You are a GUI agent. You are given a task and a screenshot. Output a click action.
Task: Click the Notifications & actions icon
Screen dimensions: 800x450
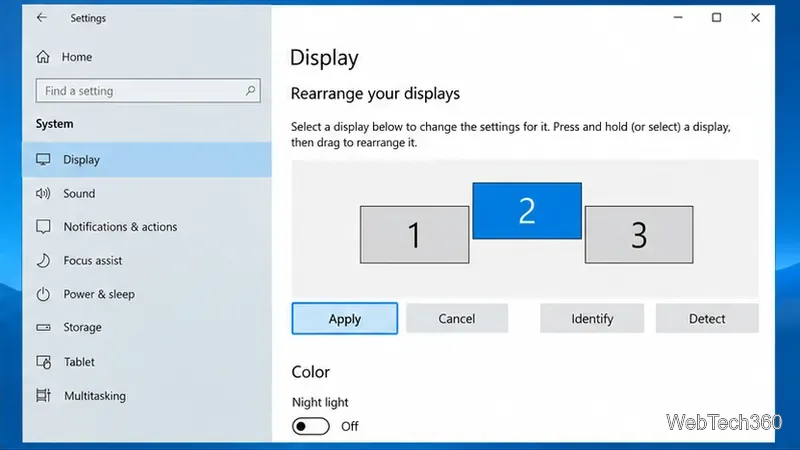click(43, 227)
